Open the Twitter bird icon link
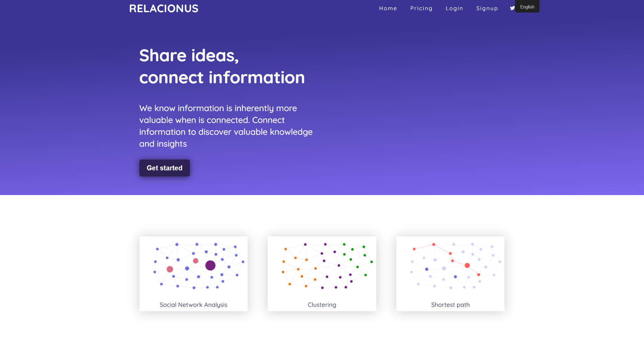The width and height of the screenshot is (644, 338). pyautogui.click(x=512, y=8)
